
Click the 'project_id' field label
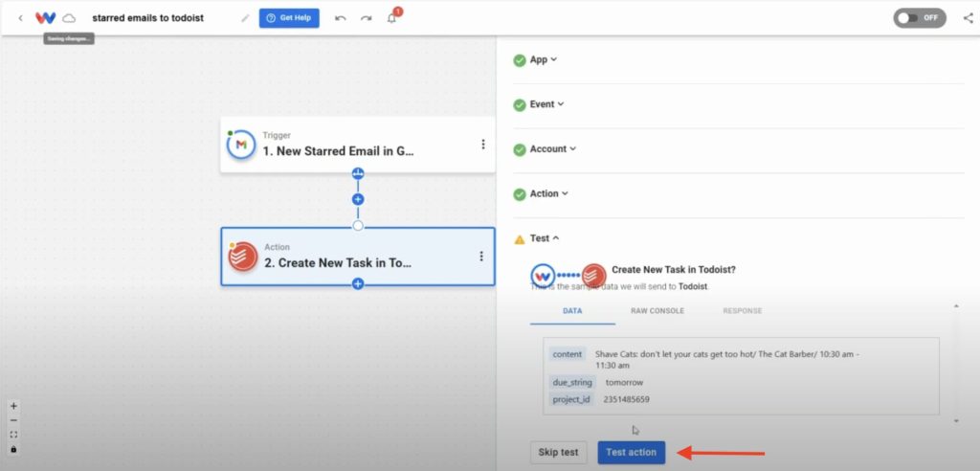571,399
